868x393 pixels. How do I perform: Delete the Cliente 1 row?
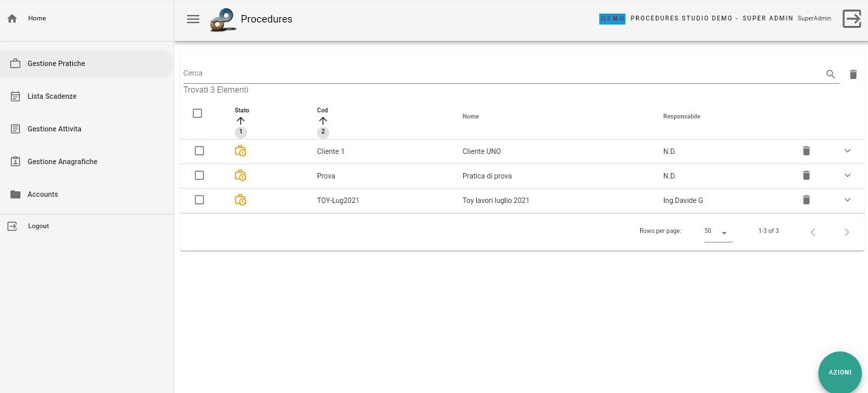click(x=806, y=151)
